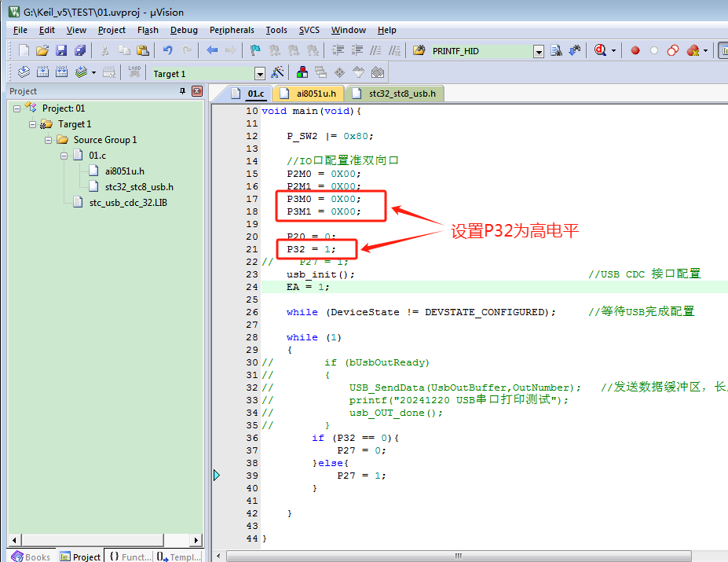This screenshot has width=728, height=562.
Task: Translate the current file
Action: 24,72
